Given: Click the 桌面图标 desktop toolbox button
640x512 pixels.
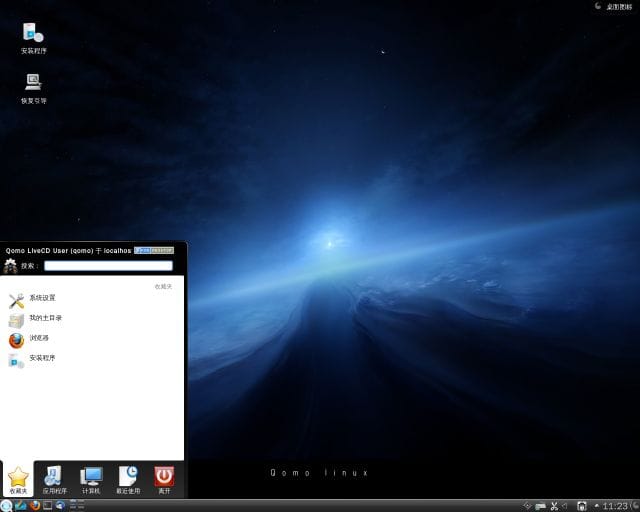Looking at the screenshot, I should (x=611, y=6).
